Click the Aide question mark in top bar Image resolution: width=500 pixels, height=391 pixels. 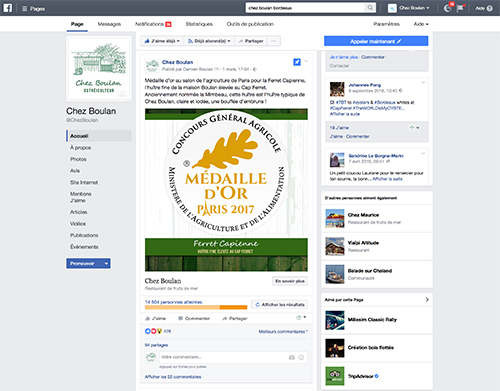(x=490, y=8)
